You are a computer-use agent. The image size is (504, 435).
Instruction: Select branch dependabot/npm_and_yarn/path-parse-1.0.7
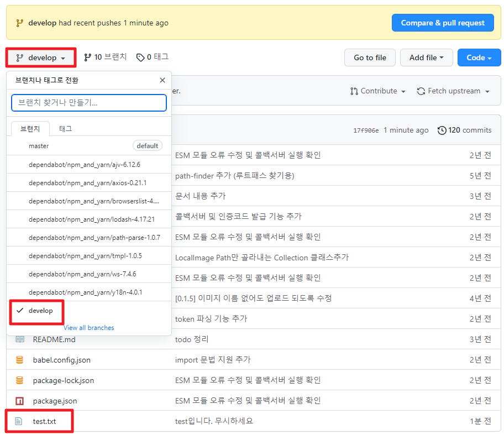point(89,238)
